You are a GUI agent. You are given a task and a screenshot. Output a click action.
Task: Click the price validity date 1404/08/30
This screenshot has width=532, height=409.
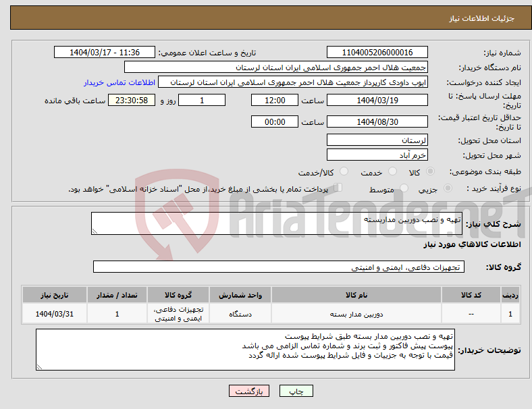pos(377,121)
